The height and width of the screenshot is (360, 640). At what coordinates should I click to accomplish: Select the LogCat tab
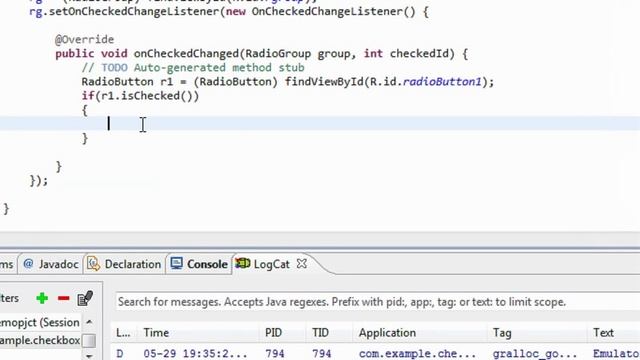271,264
